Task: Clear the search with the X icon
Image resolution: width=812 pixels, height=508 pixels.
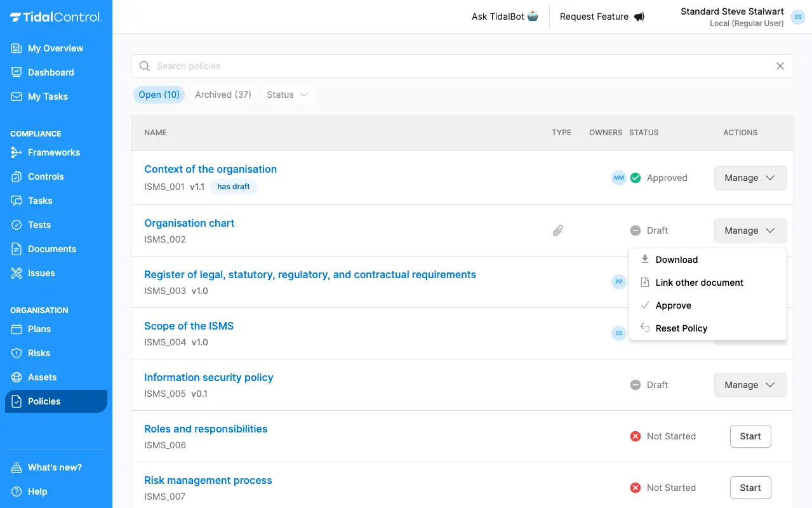Action: click(x=780, y=66)
